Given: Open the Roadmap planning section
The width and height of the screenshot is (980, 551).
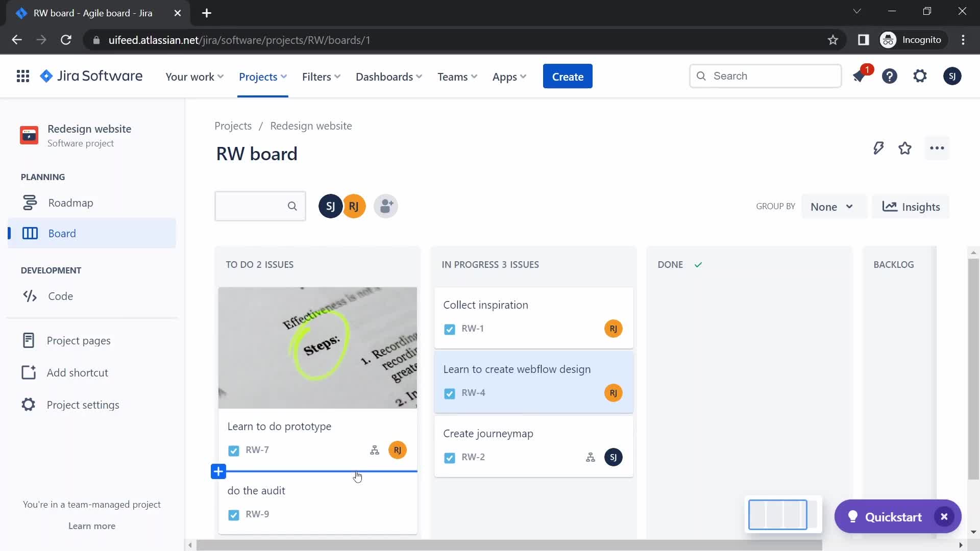Looking at the screenshot, I should 70,202.
